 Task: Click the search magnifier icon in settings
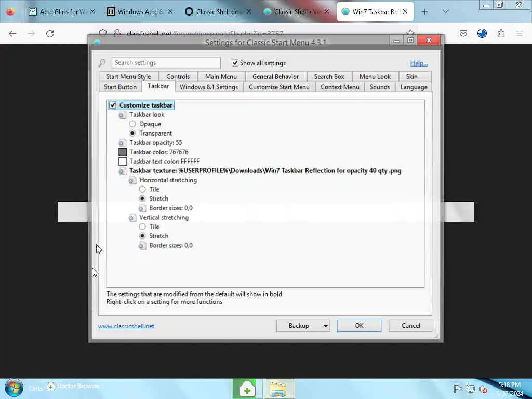(x=102, y=63)
